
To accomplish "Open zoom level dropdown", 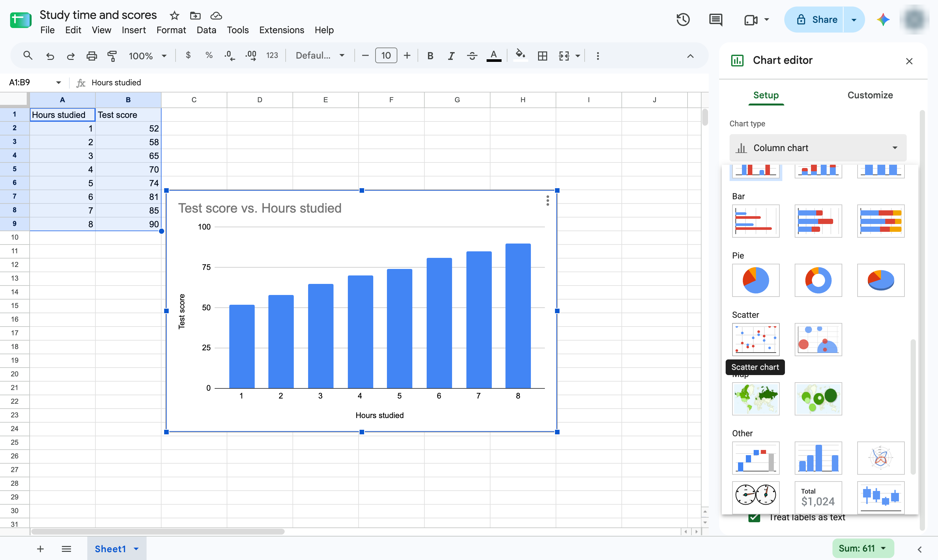I will point(148,56).
